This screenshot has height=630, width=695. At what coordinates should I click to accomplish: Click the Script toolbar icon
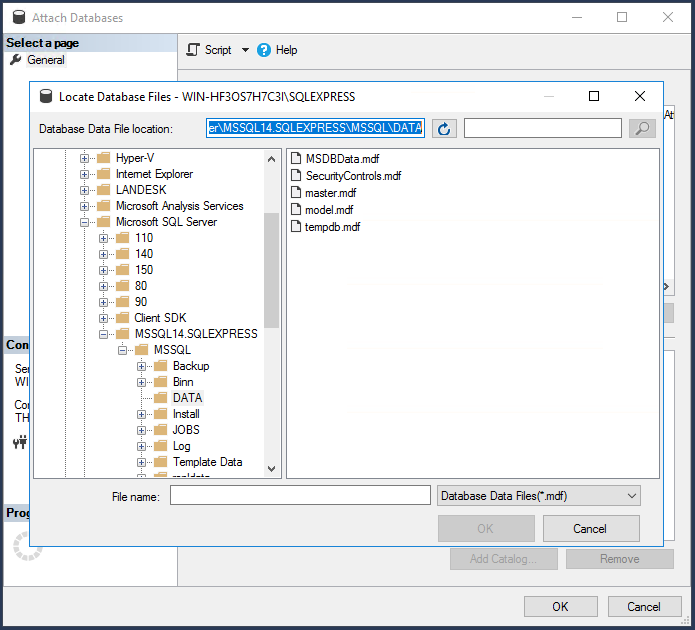click(194, 50)
